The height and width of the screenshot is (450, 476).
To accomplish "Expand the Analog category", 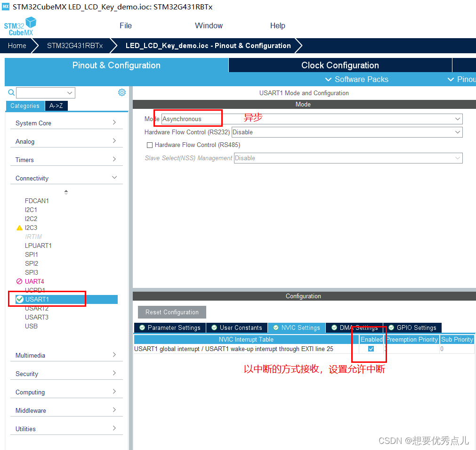I will pyautogui.click(x=66, y=141).
